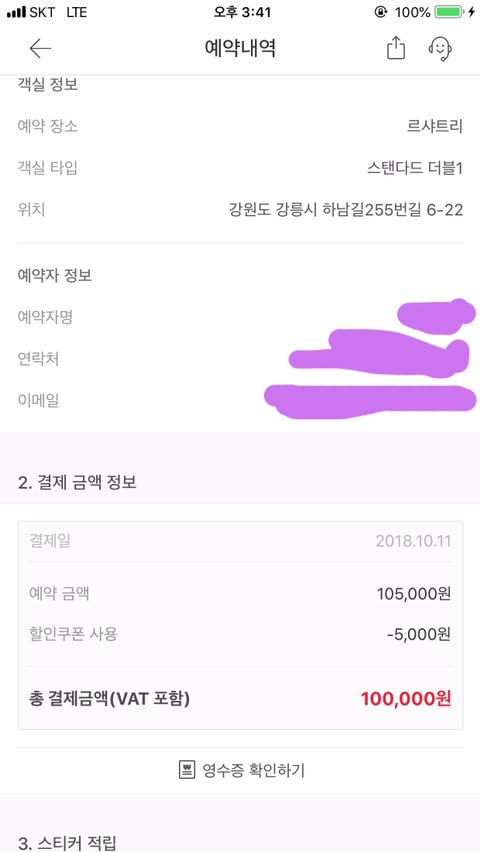Tap the SKT signal bars indicator
Viewport: 480px width, 852px height.
click(17, 12)
